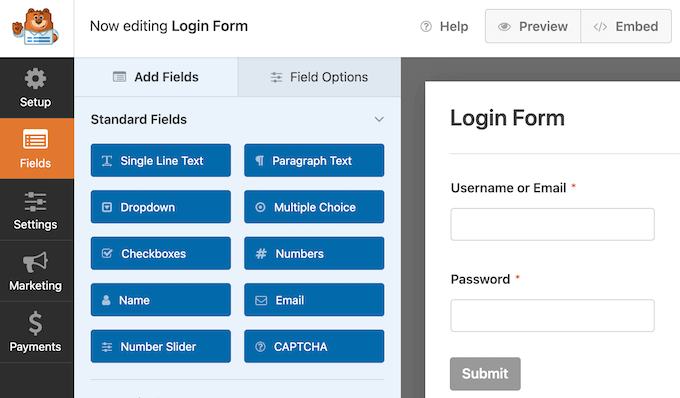
Task: Preview the Login Form
Action: (x=533, y=26)
